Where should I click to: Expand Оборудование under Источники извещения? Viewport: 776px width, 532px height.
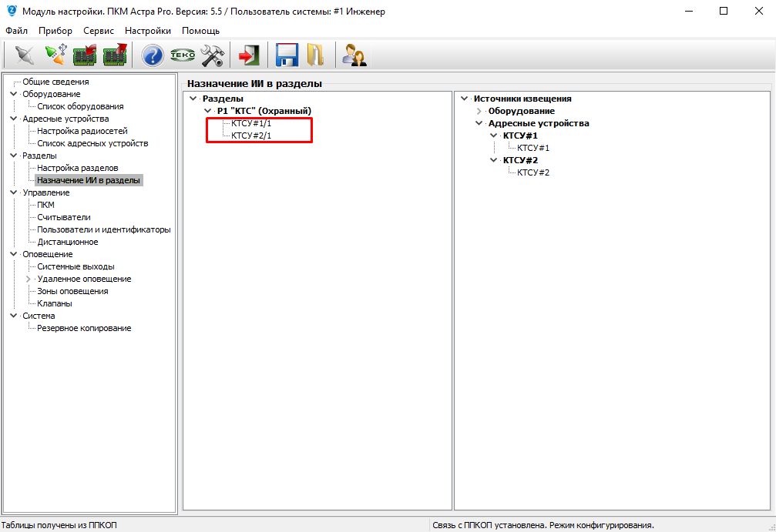[479, 111]
